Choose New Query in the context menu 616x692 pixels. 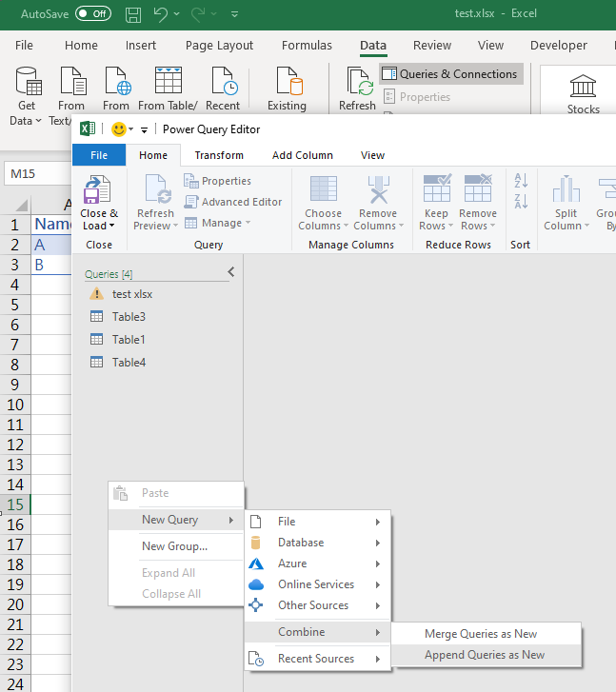tap(176, 520)
